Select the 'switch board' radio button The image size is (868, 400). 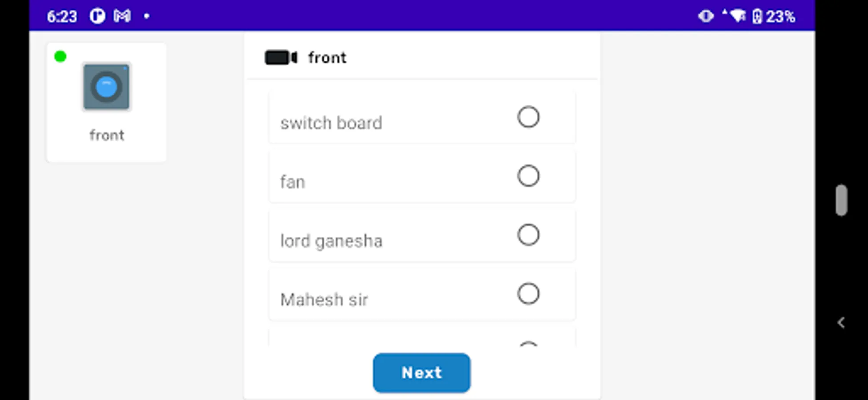[x=528, y=117]
